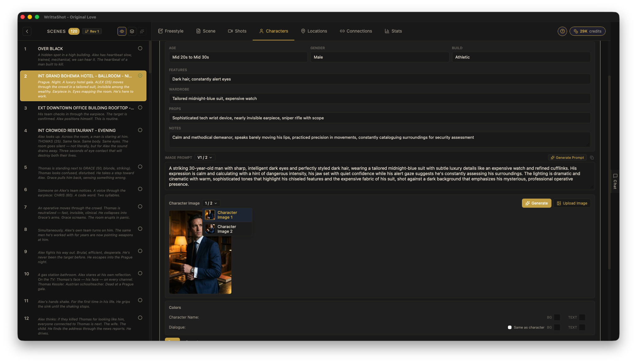Switch to the Locations tab
Screen dimensions: 637x364
pyautogui.click(x=314, y=31)
